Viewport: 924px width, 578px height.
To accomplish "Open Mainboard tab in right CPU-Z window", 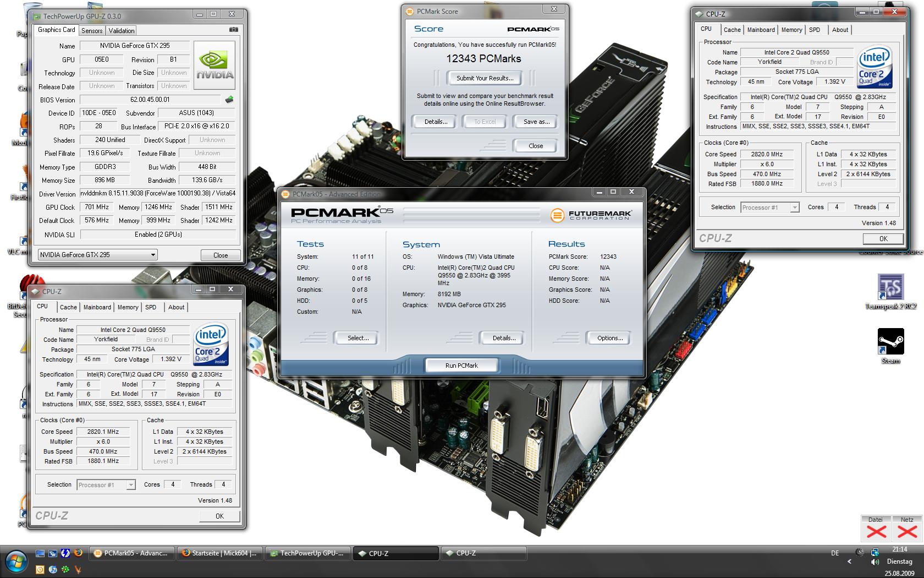I will (761, 30).
